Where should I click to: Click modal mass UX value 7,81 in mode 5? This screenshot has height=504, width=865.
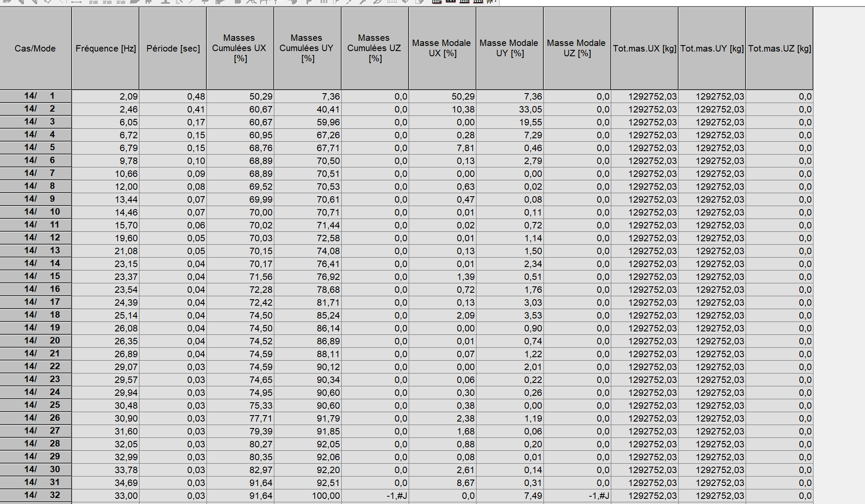(443, 148)
